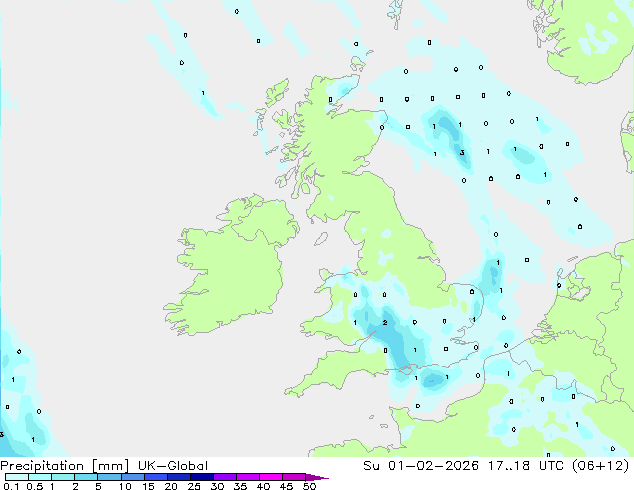Click the '25' legend scale label

[194, 486]
